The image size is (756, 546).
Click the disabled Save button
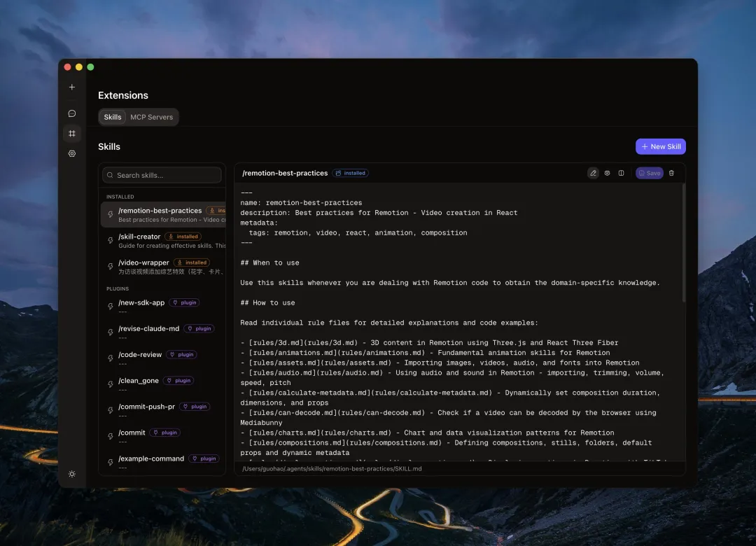[x=649, y=173]
